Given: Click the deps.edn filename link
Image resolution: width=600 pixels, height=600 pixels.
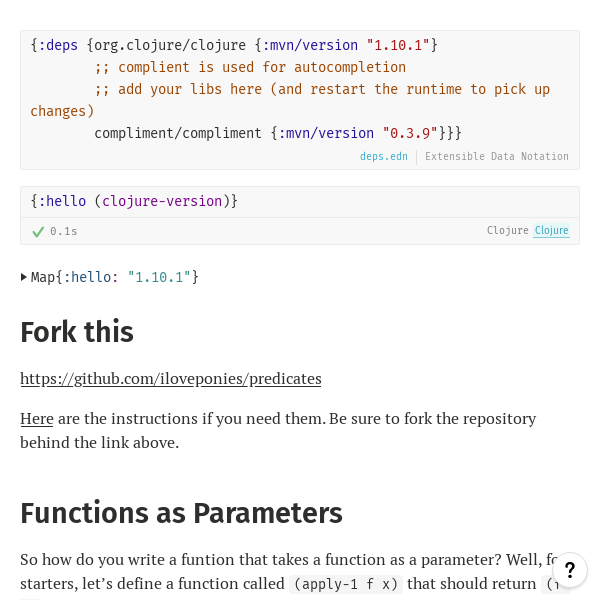Looking at the screenshot, I should coord(383,157).
